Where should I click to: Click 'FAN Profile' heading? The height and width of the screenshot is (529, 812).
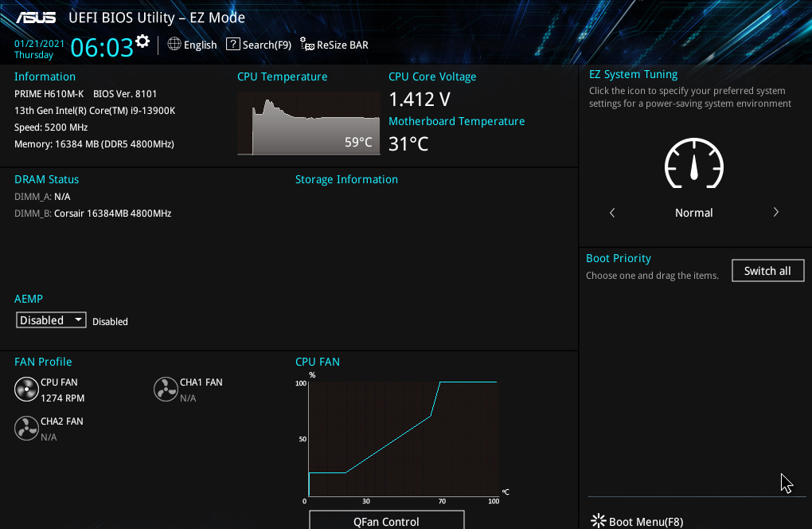(x=43, y=362)
